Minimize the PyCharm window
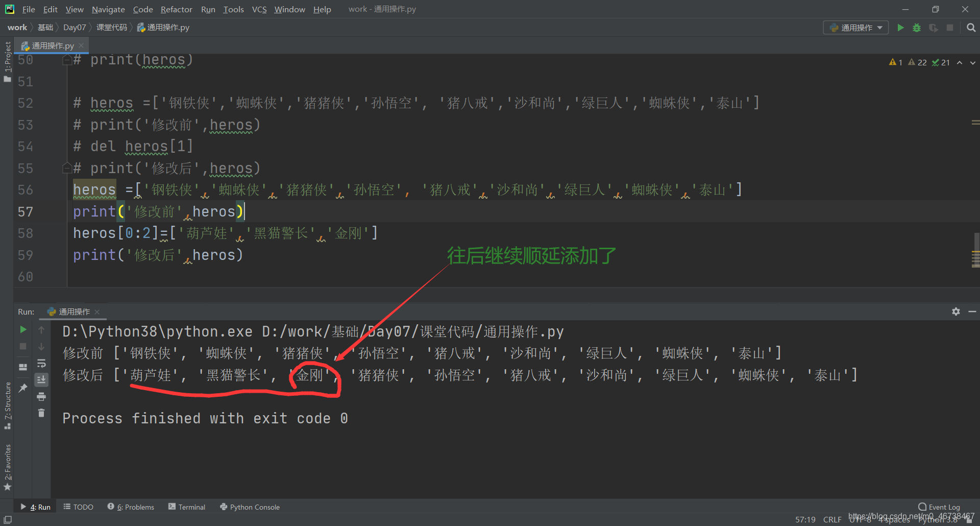 tap(905, 9)
